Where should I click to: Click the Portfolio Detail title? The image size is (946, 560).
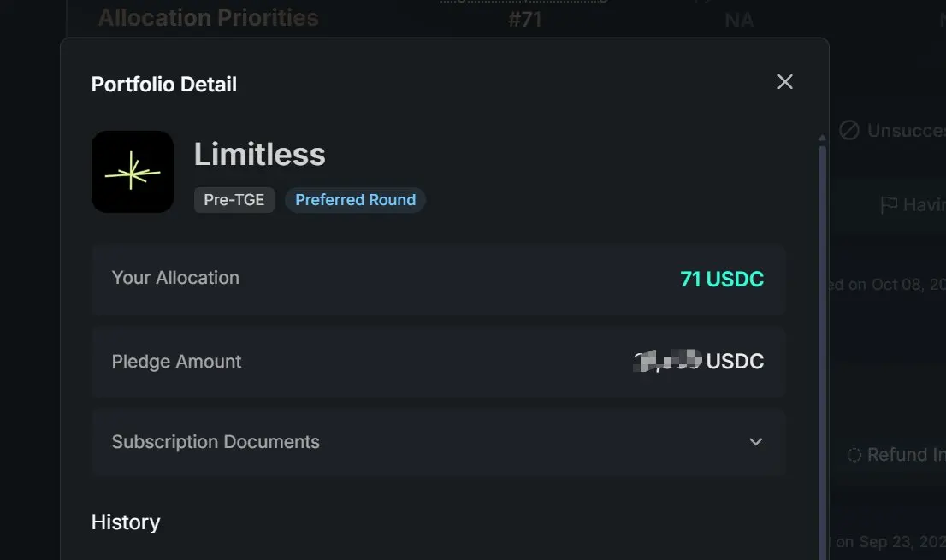coord(164,85)
